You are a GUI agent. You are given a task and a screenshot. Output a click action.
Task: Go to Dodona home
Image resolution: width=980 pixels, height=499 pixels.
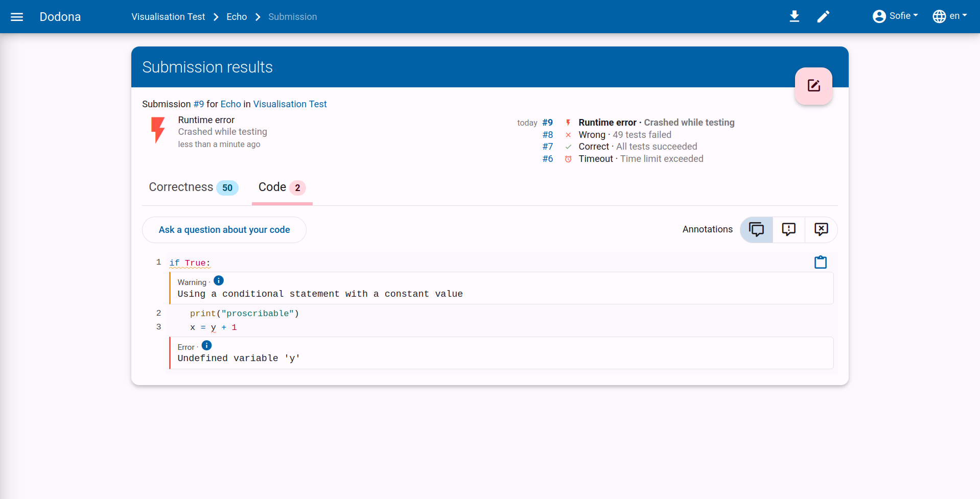pos(60,17)
